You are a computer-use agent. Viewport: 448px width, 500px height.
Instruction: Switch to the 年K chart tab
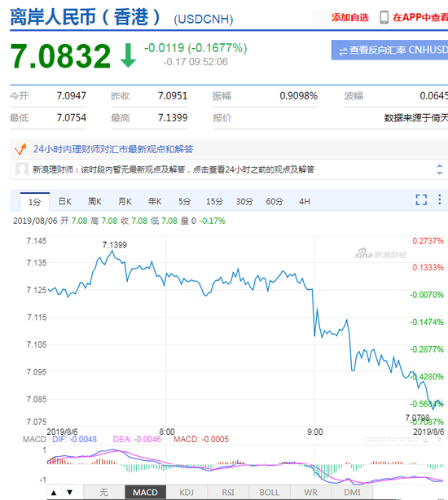[155, 201]
